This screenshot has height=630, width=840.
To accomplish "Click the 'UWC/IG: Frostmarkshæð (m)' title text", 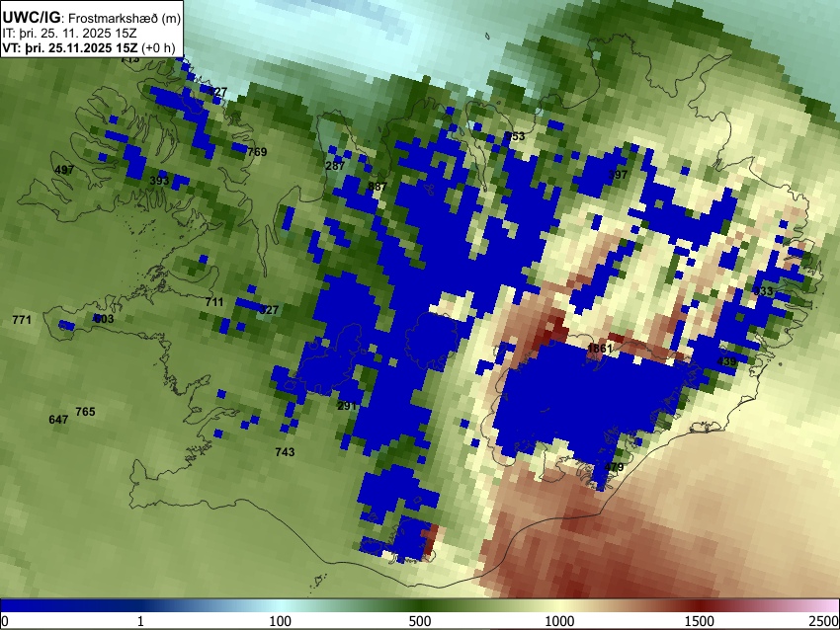I will tap(92, 18).
